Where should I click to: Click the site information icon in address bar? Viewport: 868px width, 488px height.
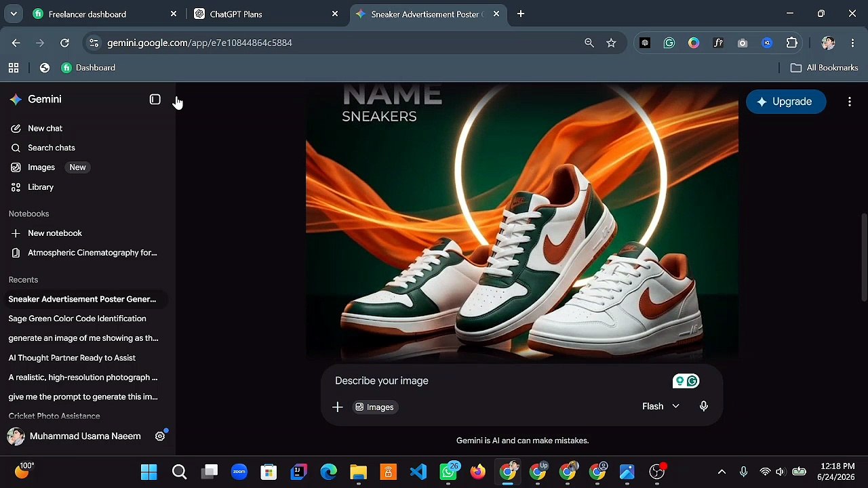point(94,43)
